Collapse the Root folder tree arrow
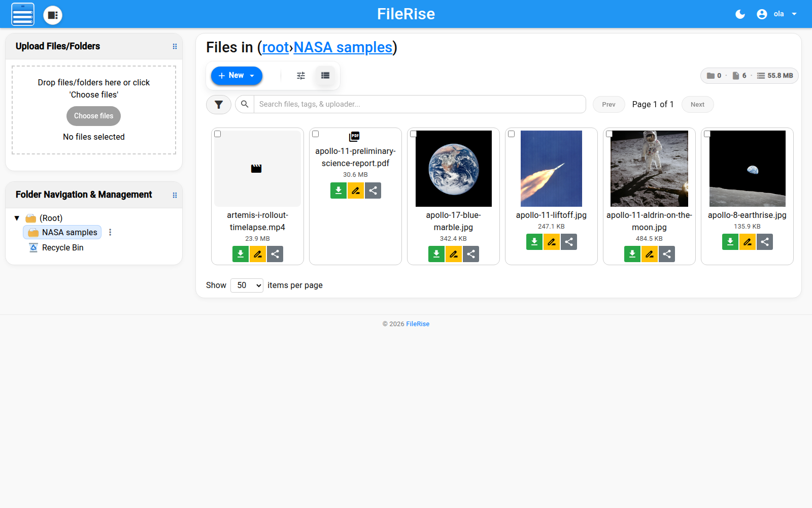The height and width of the screenshot is (508, 812). click(x=17, y=218)
